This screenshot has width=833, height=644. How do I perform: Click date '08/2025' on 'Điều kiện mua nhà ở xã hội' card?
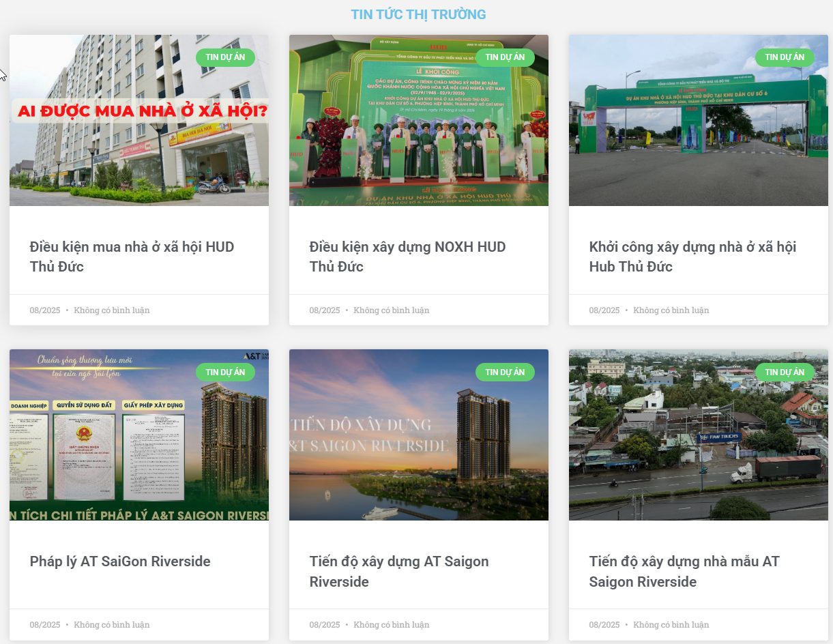45,310
